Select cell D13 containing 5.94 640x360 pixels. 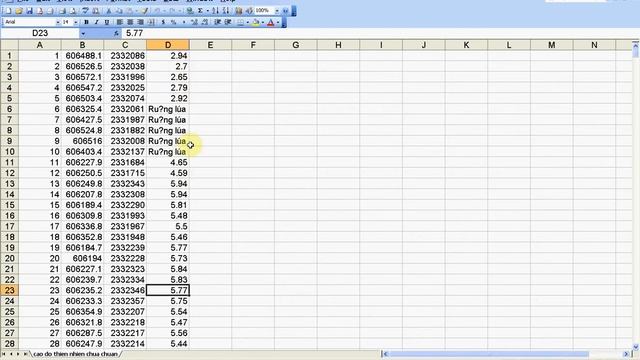pos(168,184)
